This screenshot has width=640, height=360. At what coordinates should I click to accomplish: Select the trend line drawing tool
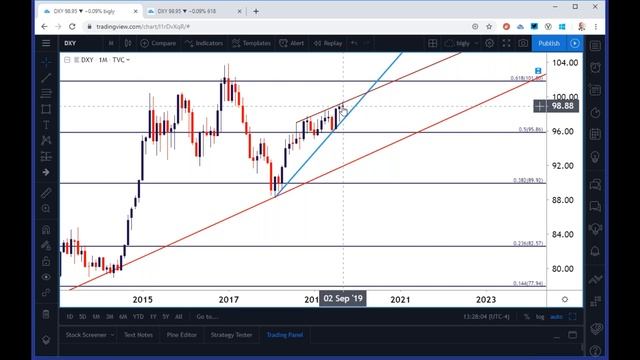[x=46, y=78]
